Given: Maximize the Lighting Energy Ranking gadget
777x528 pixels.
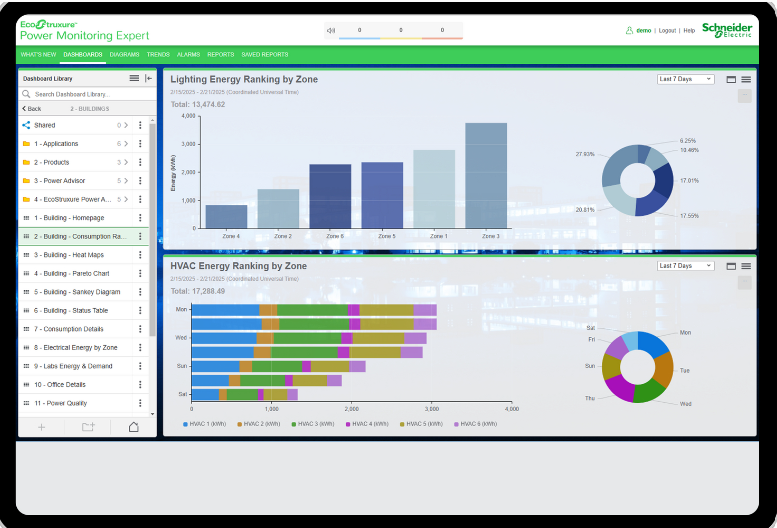Looking at the screenshot, I should (731, 79).
